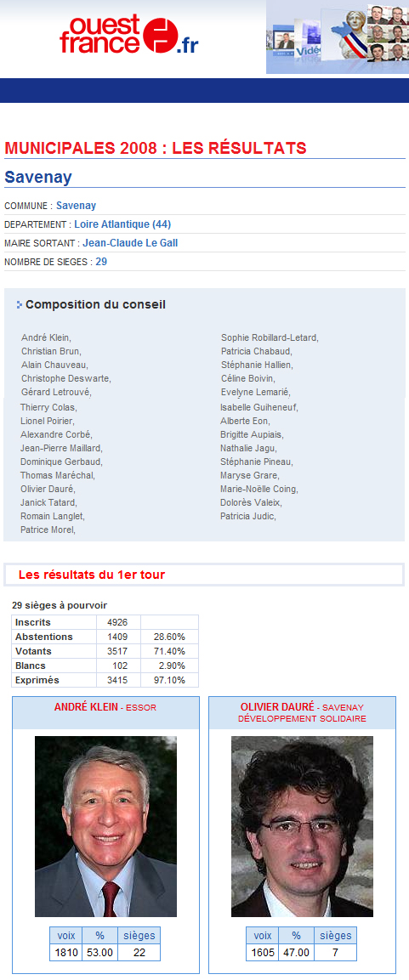Screen dimensions: 409x980
Task: Click the Ouest-France logo
Action: tap(129, 36)
